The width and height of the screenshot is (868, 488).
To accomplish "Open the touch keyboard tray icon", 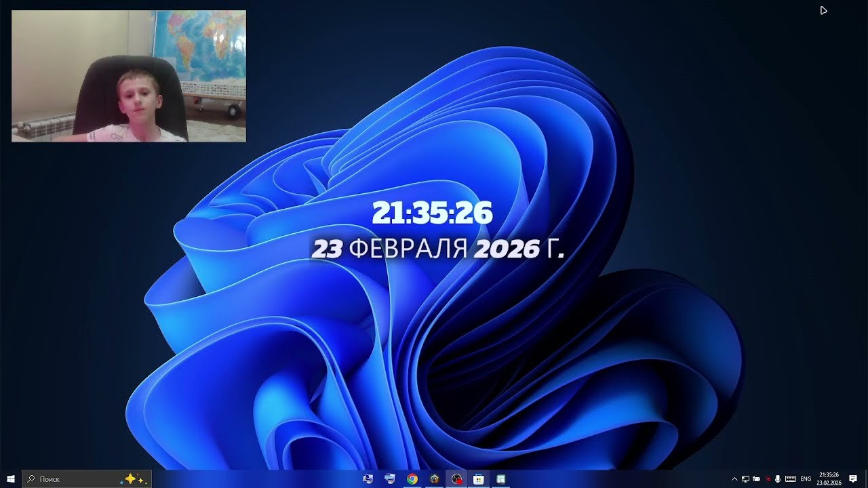I will point(791,479).
